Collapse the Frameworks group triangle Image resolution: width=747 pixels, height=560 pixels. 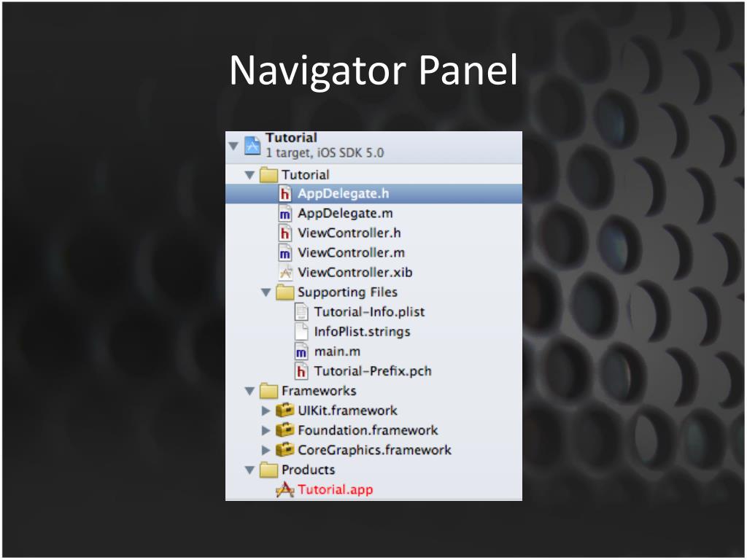(249, 392)
